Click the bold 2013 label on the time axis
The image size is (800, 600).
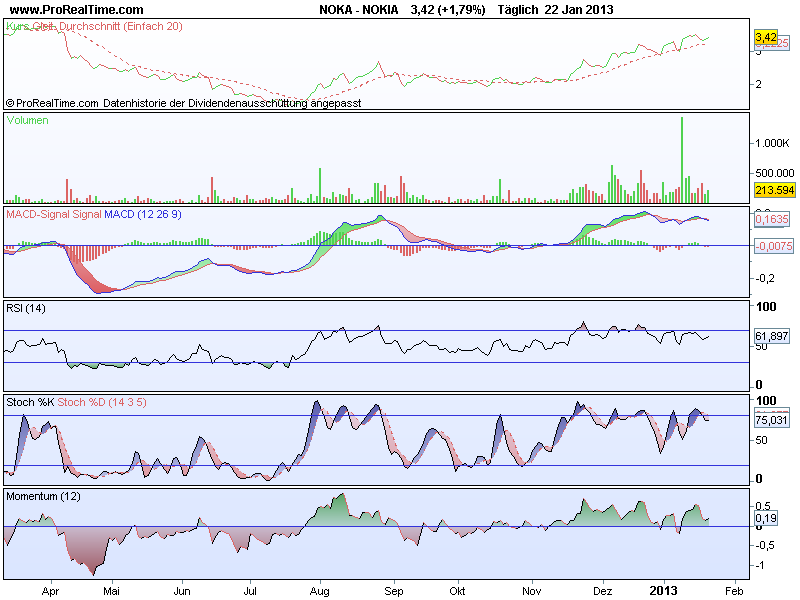coord(663,591)
